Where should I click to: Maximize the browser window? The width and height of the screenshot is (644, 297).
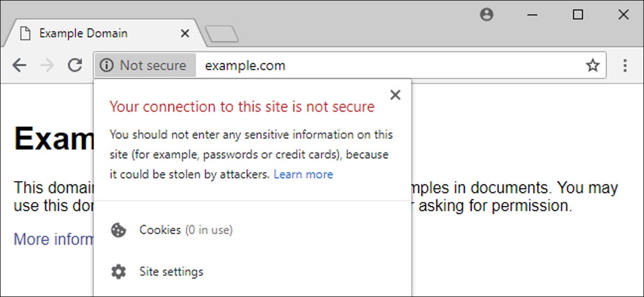(x=578, y=15)
